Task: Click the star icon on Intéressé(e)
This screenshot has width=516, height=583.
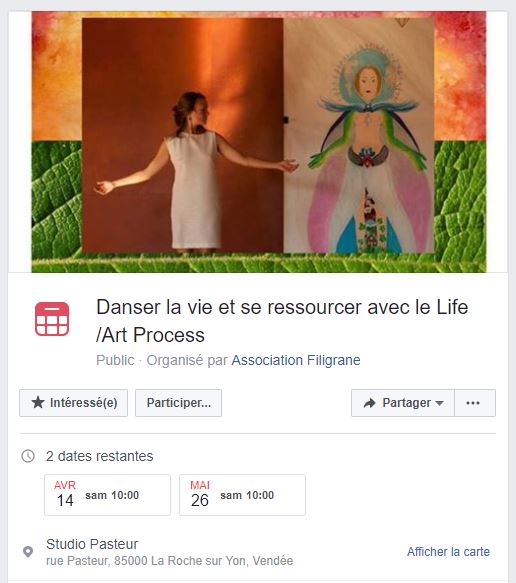Action: tap(38, 402)
